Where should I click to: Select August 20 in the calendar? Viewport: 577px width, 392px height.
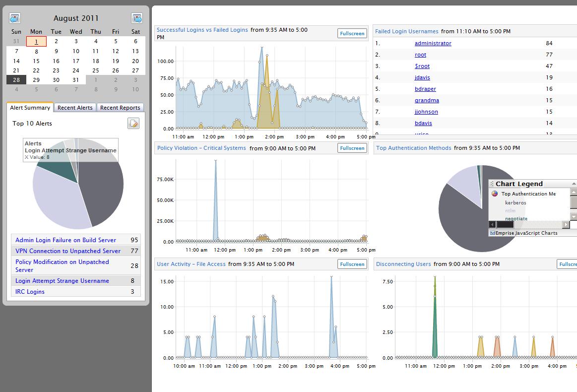coord(135,61)
